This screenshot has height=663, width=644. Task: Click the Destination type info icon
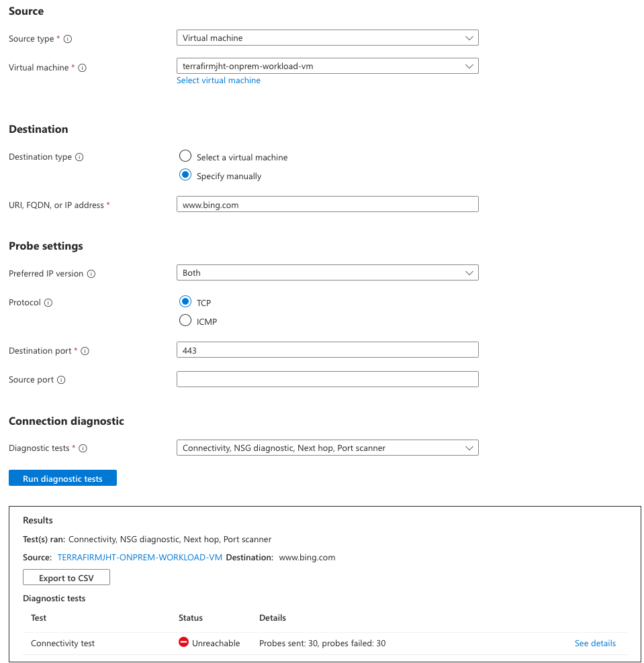79,157
